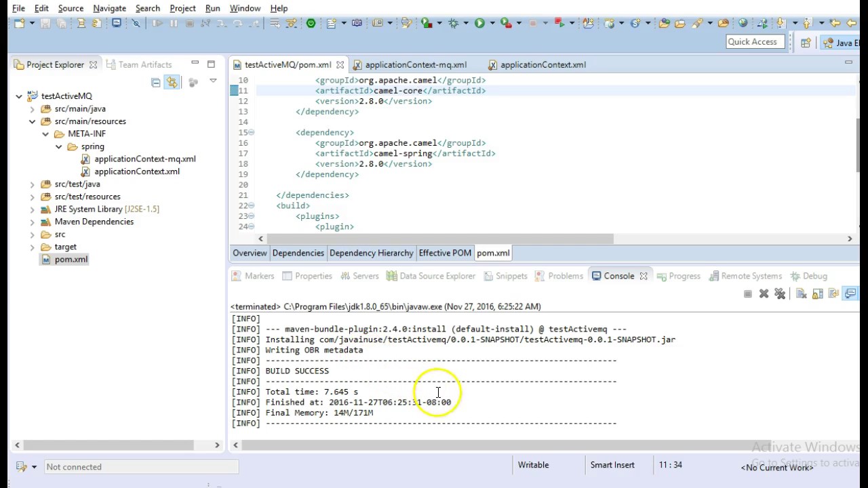Toggle Word Wrap in the Console
This screenshot has height=488, width=868.
click(833, 293)
